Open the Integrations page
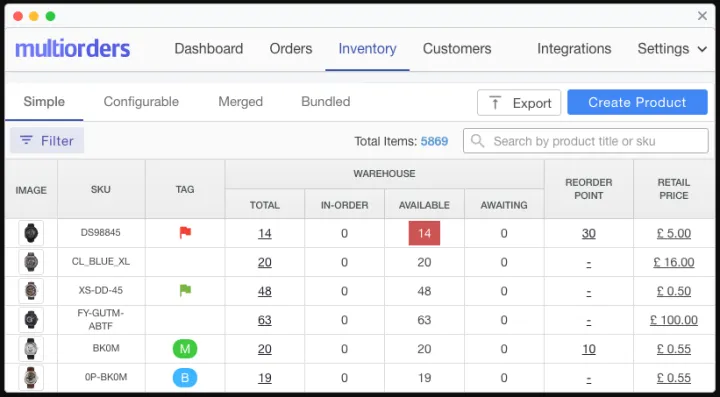Image resolution: width=720 pixels, height=397 pixels. coord(574,49)
